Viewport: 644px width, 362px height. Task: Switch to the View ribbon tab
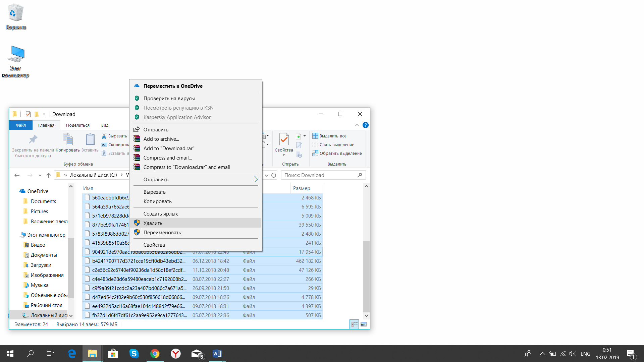[x=105, y=125]
